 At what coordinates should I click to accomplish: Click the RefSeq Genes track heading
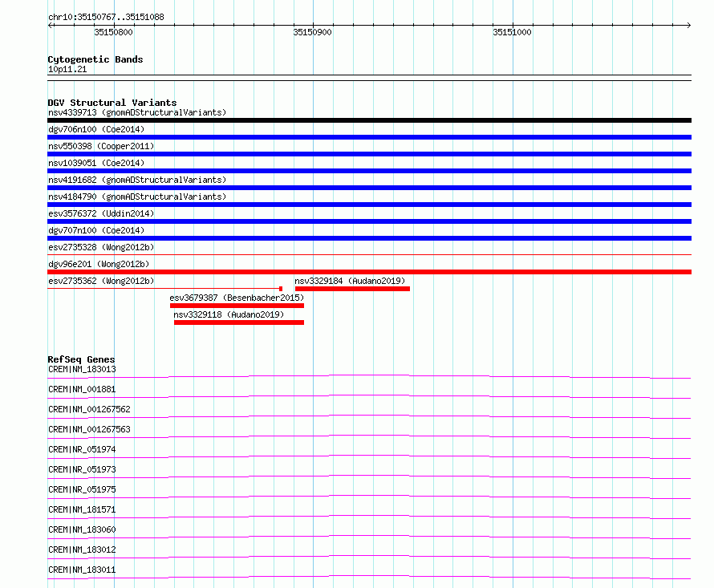pyautogui.click(x=81, y=359)
